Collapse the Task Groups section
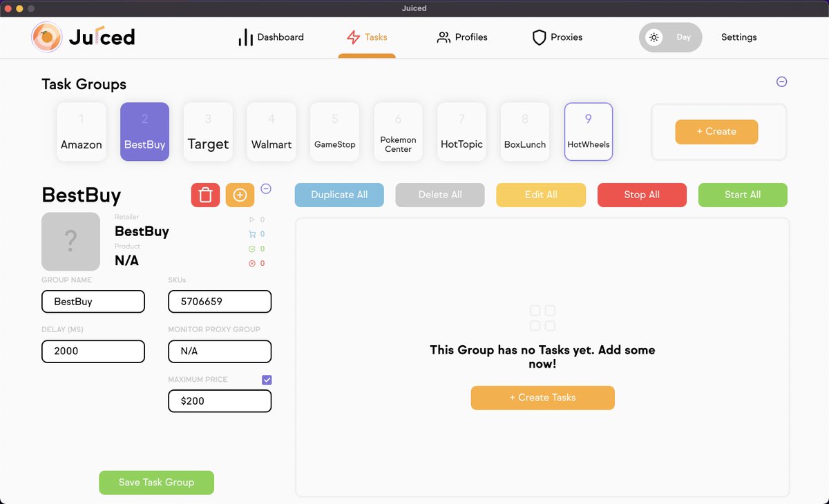 click(782, 81)
